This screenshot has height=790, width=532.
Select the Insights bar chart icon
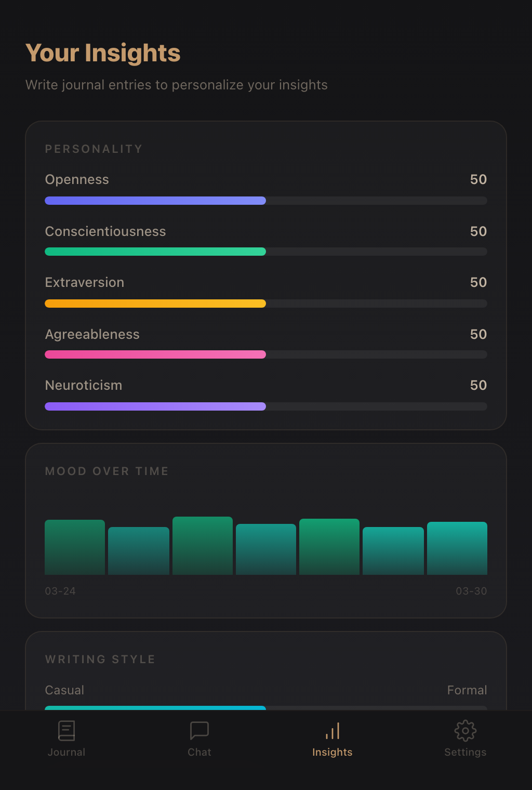click(332, 730)
